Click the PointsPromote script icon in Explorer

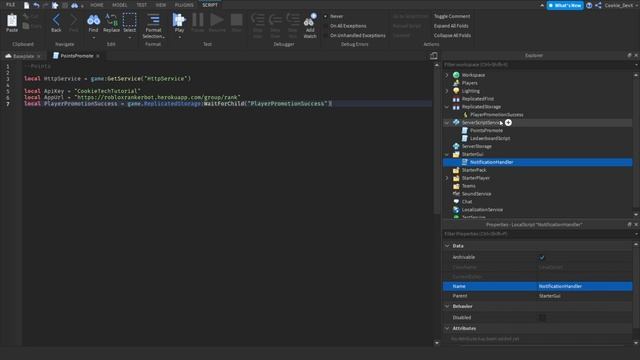coord(464,131)
